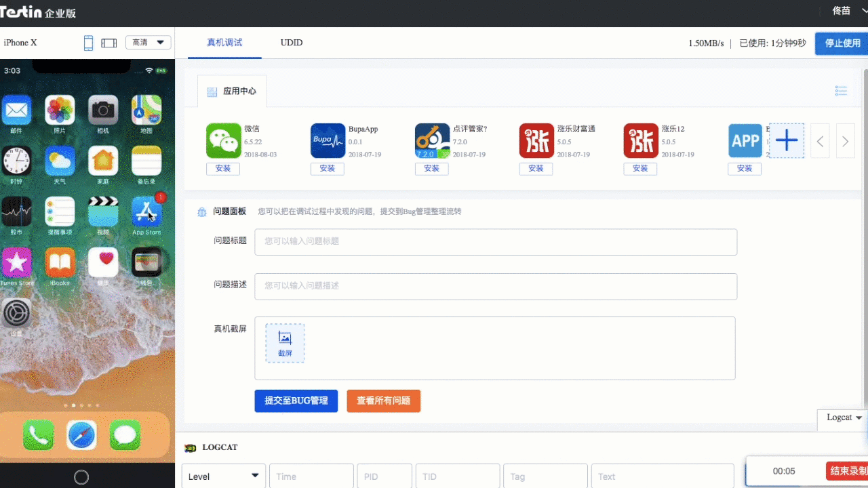
Task: Focus the 问题标题 input field
Action: [496, 242]
